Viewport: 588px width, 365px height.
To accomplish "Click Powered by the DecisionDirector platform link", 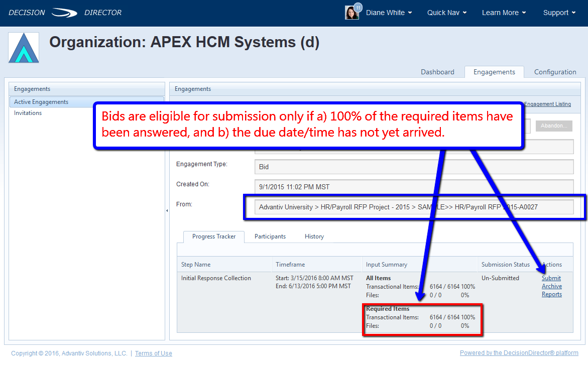I will (x=519, y=353).
